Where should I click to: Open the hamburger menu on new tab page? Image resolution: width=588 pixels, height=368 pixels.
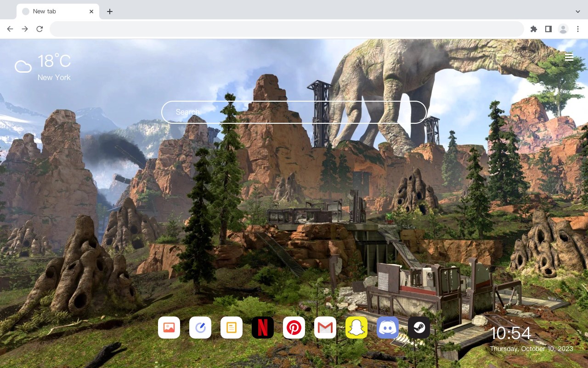(569, 57)
